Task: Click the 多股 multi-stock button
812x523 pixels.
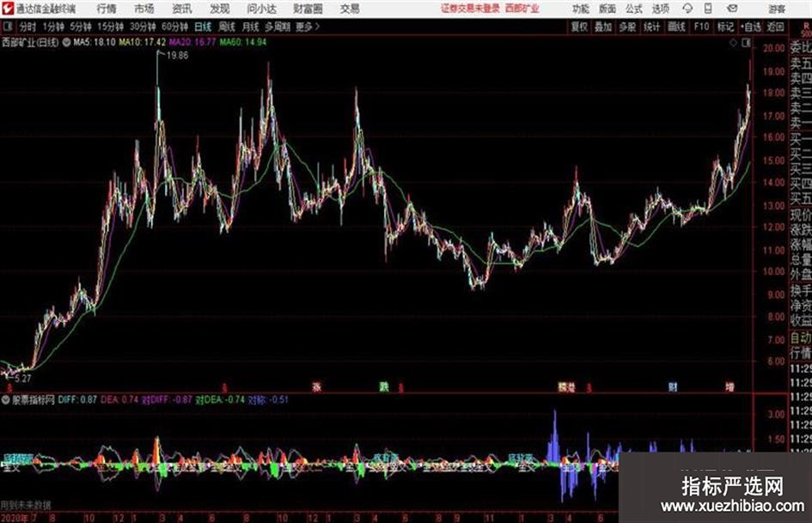Action: [627, 27]
